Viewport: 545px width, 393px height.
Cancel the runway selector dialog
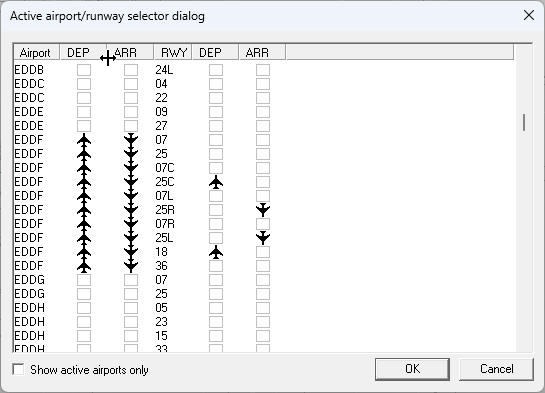click(x=496, y=369)
